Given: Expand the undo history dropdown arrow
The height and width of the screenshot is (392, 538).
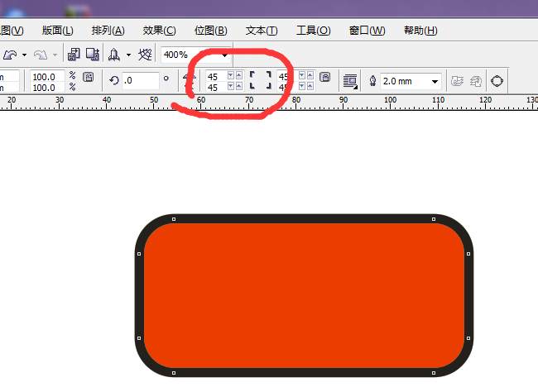Looking at the screenshot, I should pyautogui.click(x=24, y=55).
